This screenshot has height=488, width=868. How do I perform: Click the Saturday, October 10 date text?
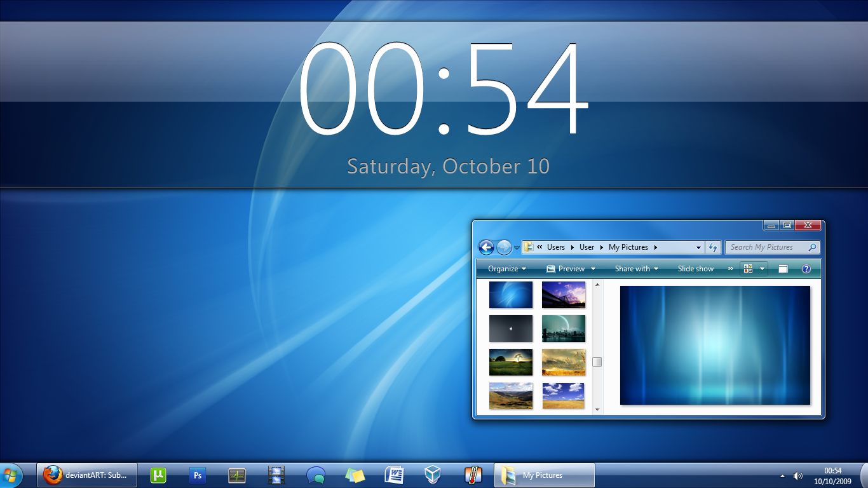448,166
